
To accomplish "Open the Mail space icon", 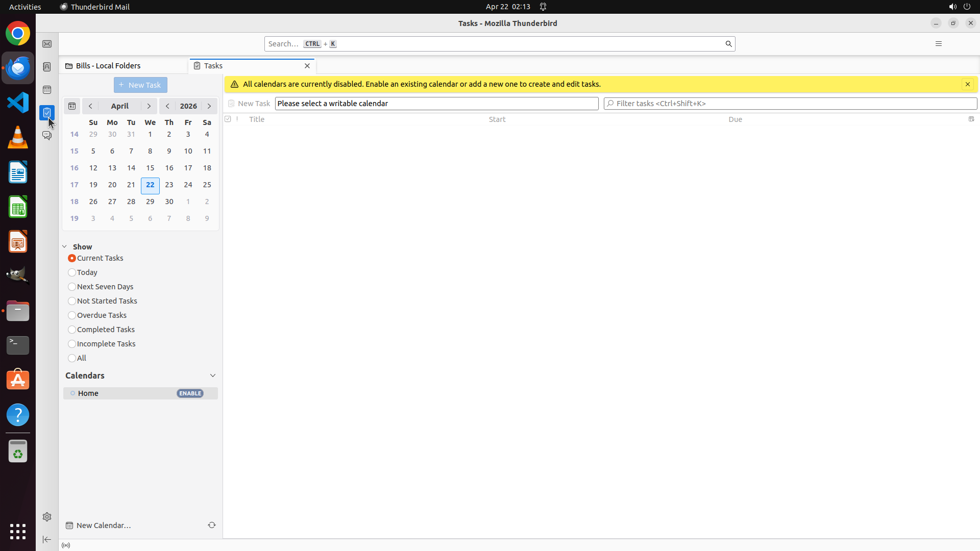I will [47, 44].
